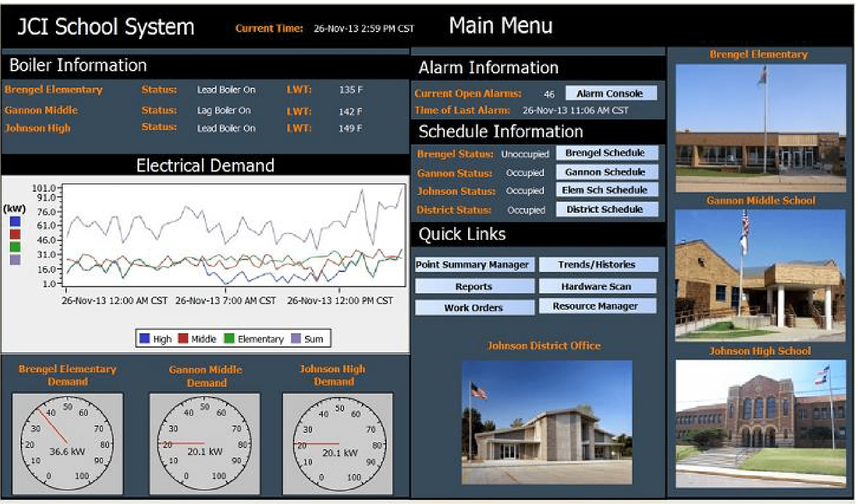Open the Work Orders quick link
The image size is (858, 504).
(474, 307)
